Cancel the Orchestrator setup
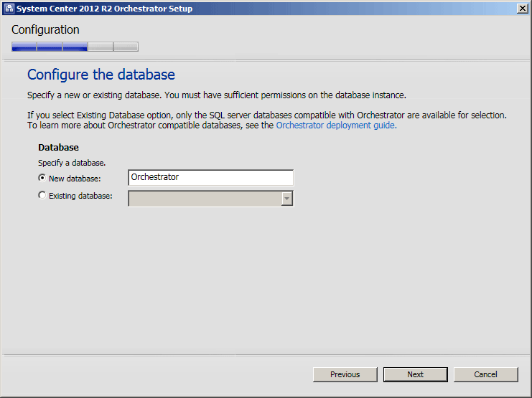Screen dimensions: 532x398 (x=485, y=374)
